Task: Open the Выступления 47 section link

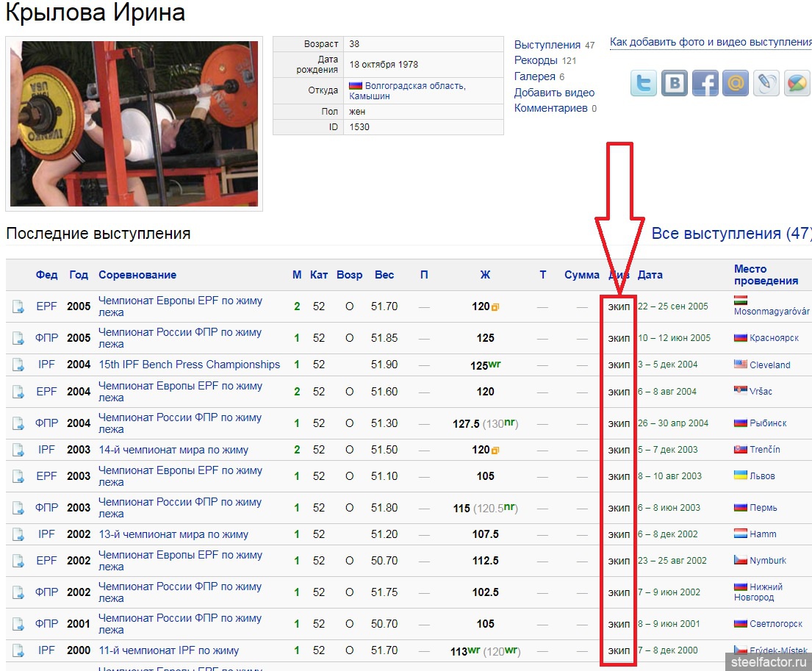Action: coord(547,45)
